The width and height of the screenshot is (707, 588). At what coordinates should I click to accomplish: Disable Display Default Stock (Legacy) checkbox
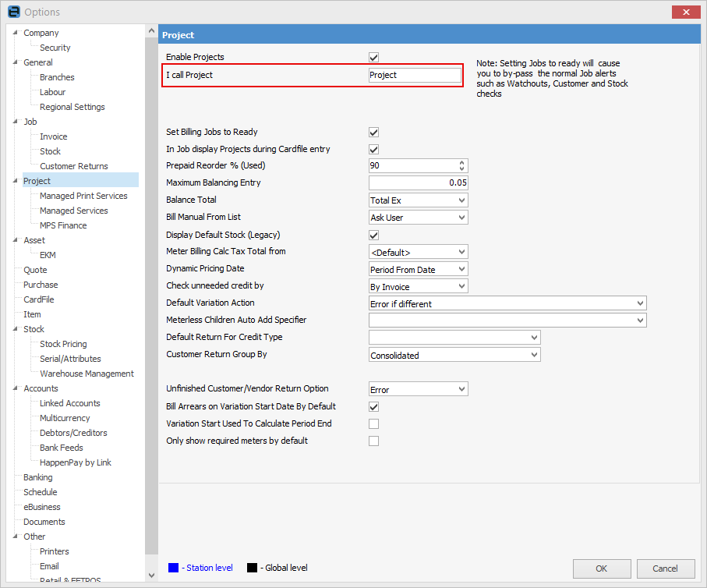(374, 235)
